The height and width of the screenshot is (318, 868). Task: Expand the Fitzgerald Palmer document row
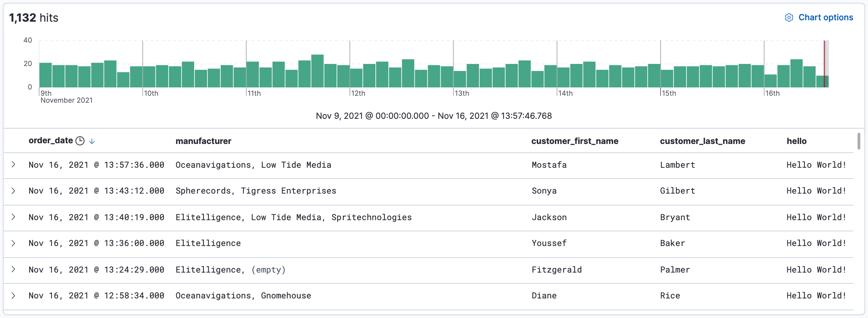tap(13, 269)
